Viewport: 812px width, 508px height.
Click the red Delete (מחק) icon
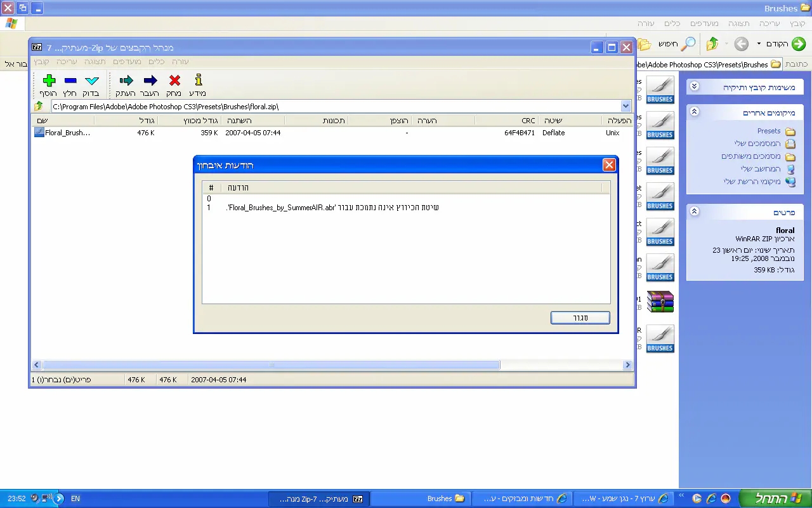click(x=174, y=81)
